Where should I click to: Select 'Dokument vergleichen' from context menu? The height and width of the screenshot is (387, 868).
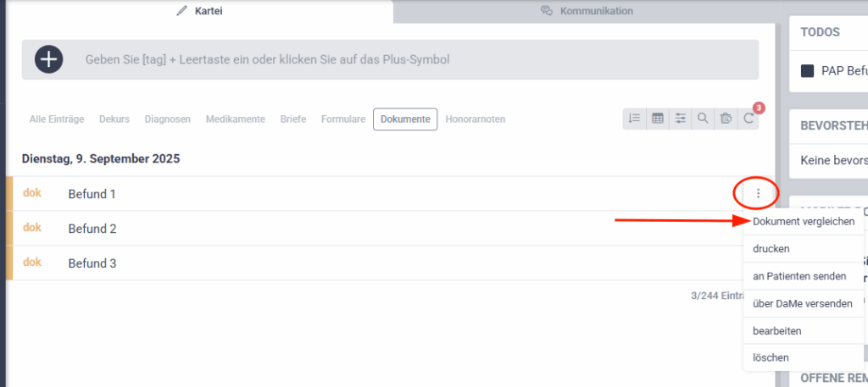click(x=803, y=221)
